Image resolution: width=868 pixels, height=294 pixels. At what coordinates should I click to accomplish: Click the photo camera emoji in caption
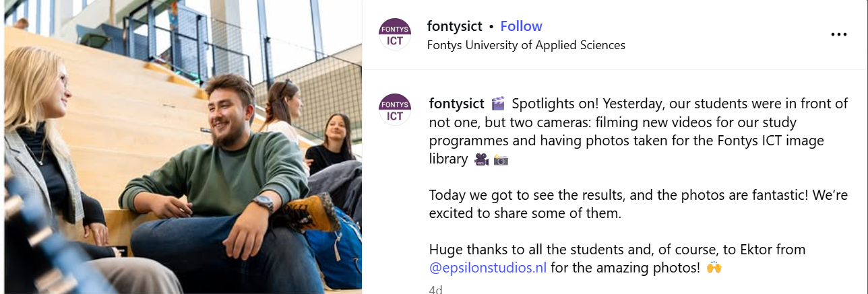click(501, 159)
